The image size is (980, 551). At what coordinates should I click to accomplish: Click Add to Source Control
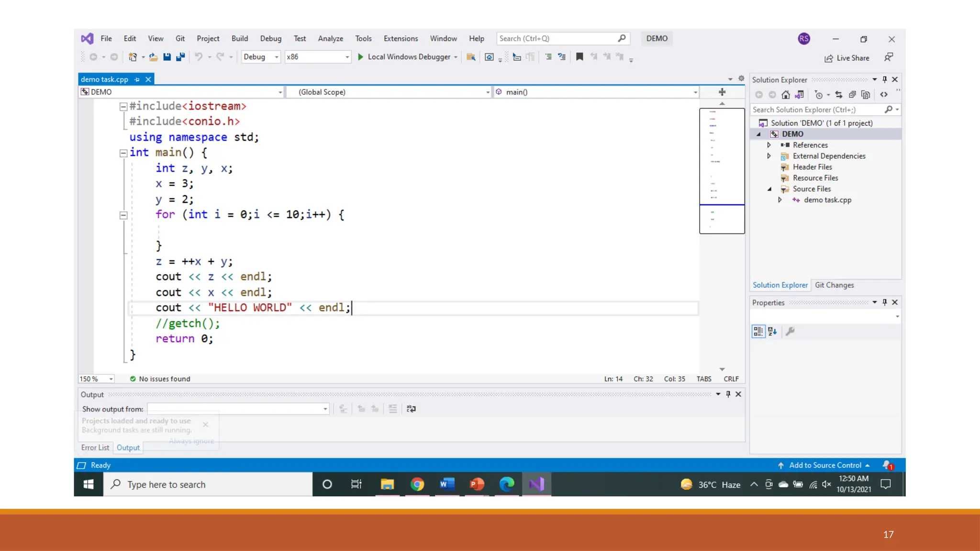[824, 465]
